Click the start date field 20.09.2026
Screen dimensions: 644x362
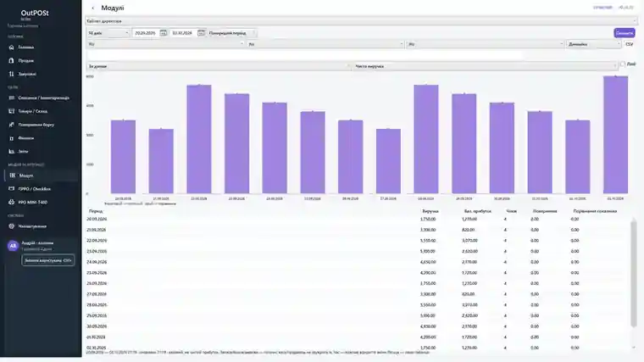pos(146,33)
